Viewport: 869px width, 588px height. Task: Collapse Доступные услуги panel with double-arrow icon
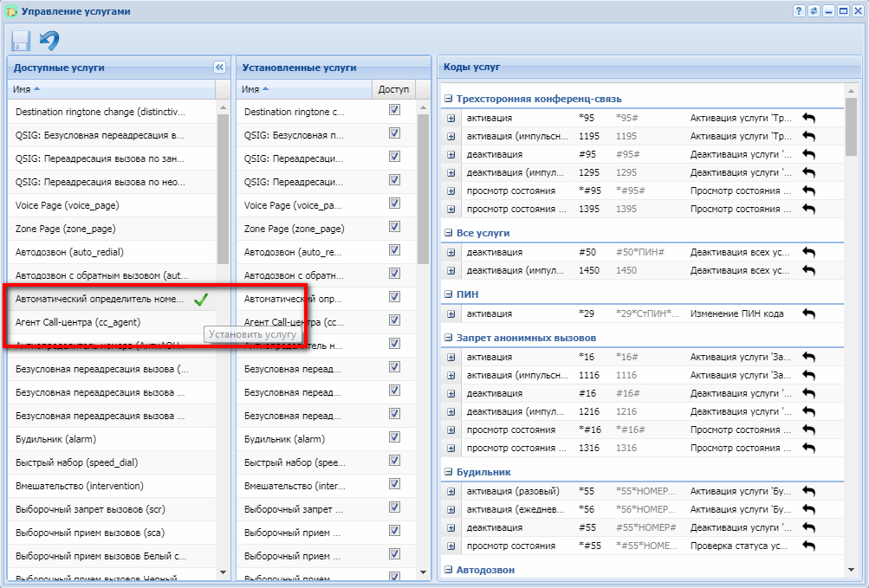[x=219, y=67]
